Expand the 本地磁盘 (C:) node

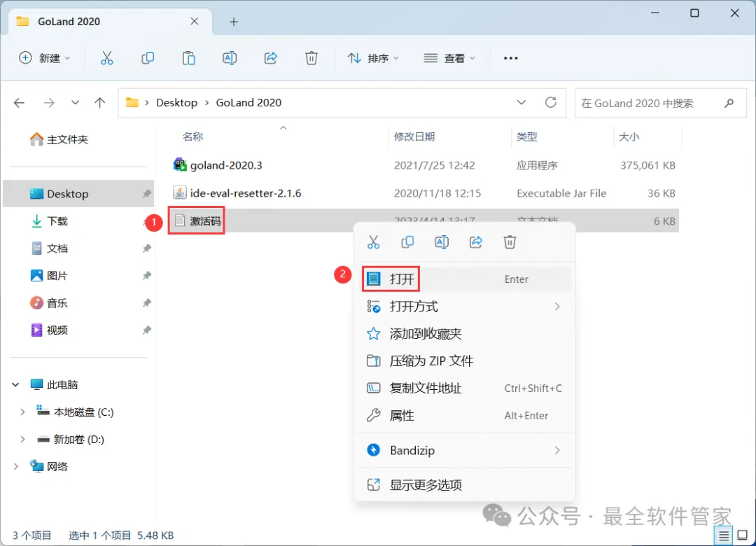coord(22,412)
